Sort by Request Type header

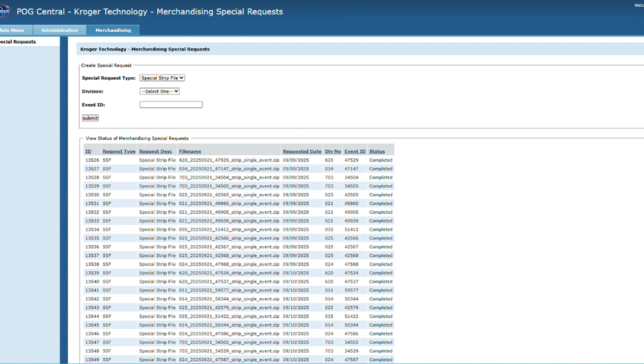[119, 151]
